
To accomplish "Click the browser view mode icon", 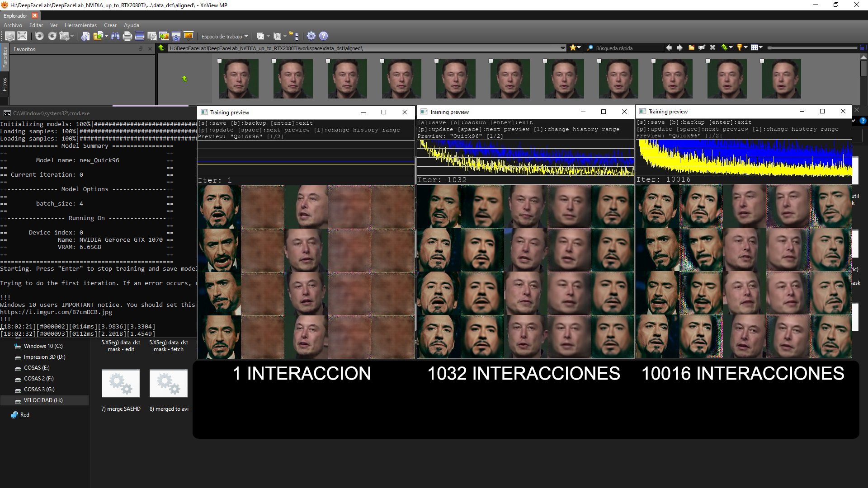I will tap(10, 36).
